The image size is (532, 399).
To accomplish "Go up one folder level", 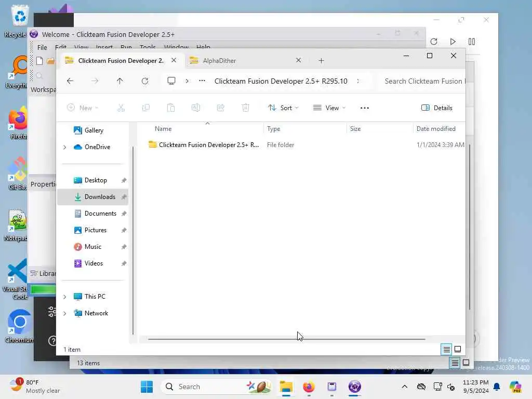I will (x=120, y=81).
